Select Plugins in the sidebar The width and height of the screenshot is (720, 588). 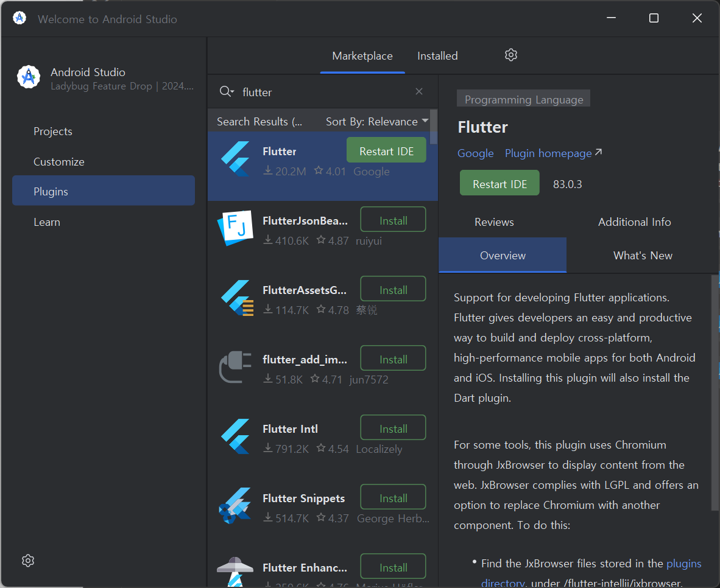pyautogui.click(x=104, y=191)
